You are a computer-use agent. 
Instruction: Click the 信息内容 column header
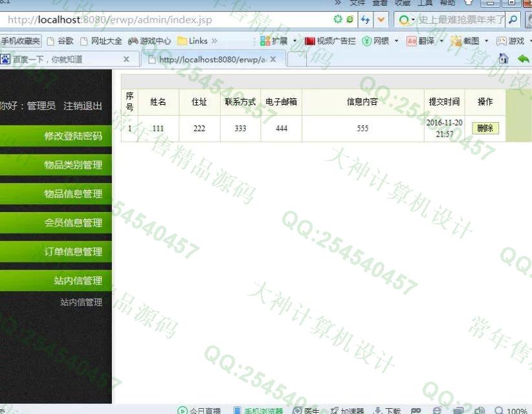click(362, 102)
